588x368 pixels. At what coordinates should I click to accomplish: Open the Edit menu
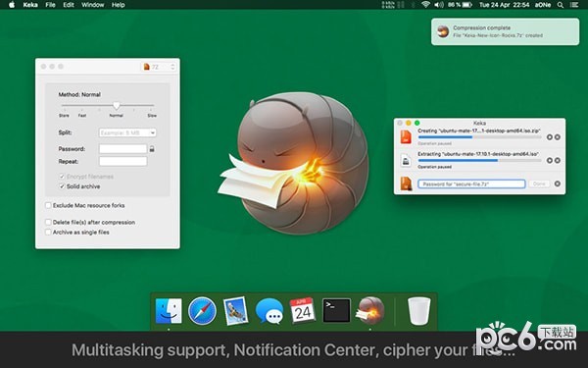click(69, 5)
